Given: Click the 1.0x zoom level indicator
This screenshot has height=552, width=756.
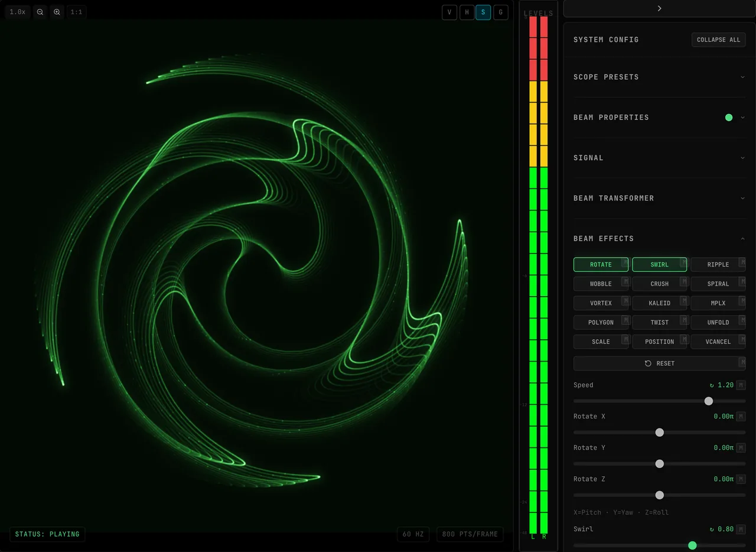Looking at the screenshot, I should [18, 12].
